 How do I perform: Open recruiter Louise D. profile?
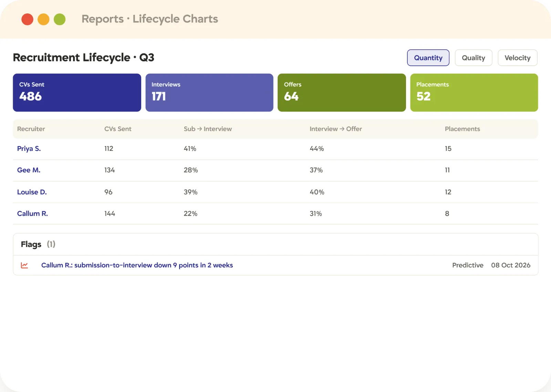click(32, 192)
